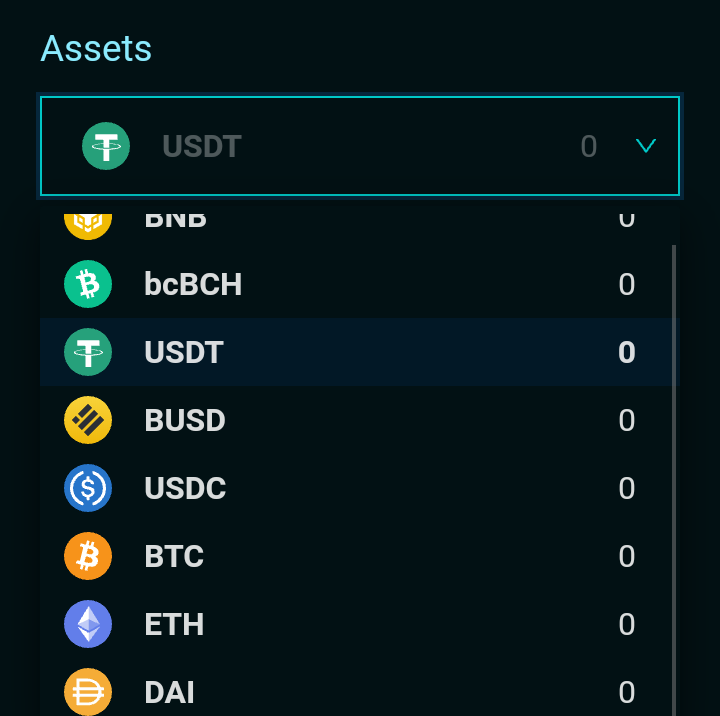
Task: Click the bcBCH balance value
Action: [627, 284]
